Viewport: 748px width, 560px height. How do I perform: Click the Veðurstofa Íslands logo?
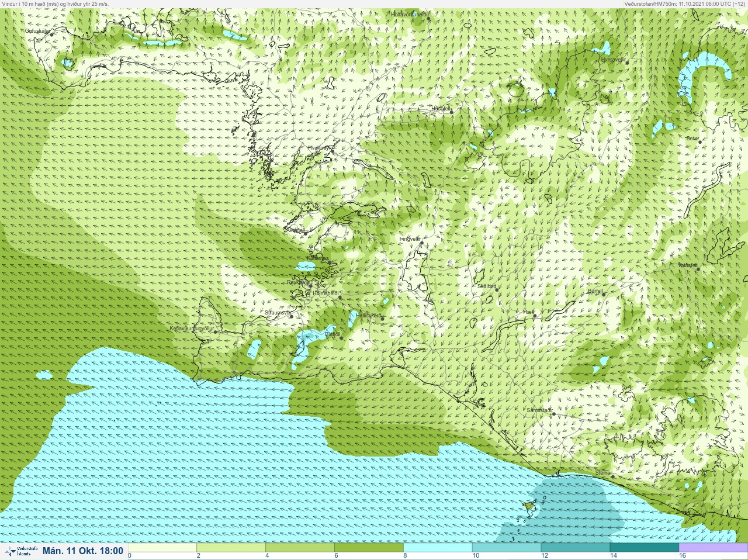20,551
